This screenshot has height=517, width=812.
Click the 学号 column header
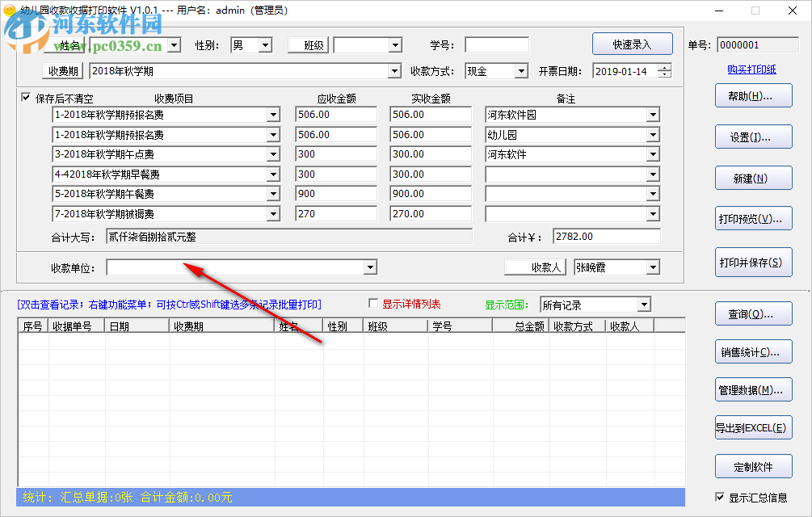coord(461,326)
